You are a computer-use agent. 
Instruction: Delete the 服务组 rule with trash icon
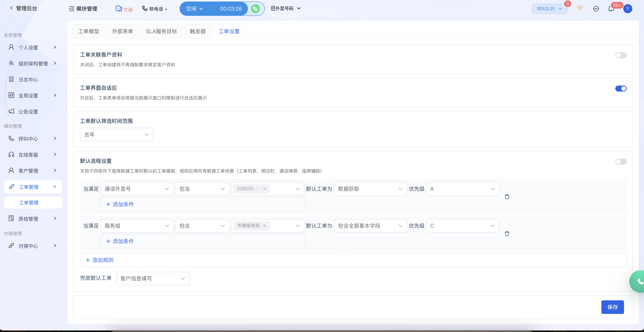pos(507,234)
